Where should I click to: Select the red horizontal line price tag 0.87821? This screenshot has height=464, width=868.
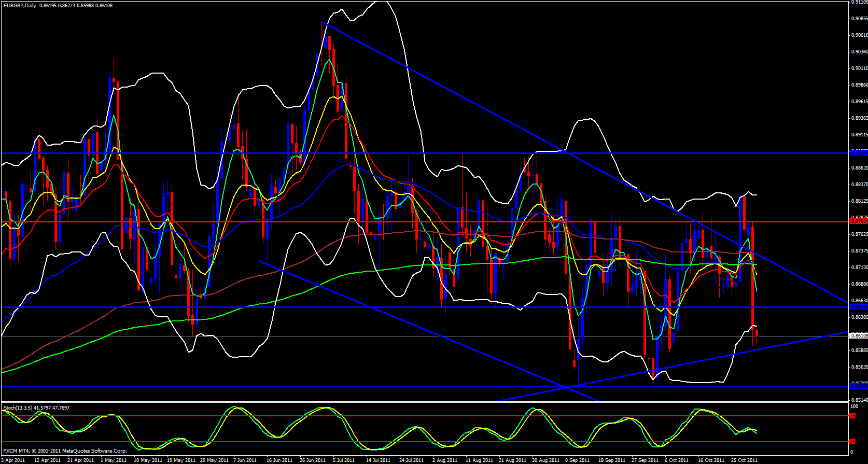click(859, 221)
